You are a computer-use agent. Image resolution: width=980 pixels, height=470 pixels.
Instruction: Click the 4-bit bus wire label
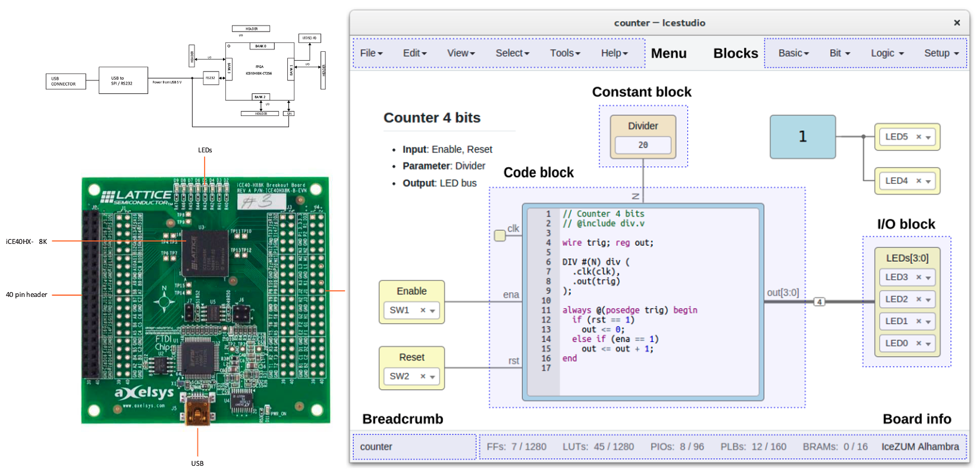(x=819, y=302)
